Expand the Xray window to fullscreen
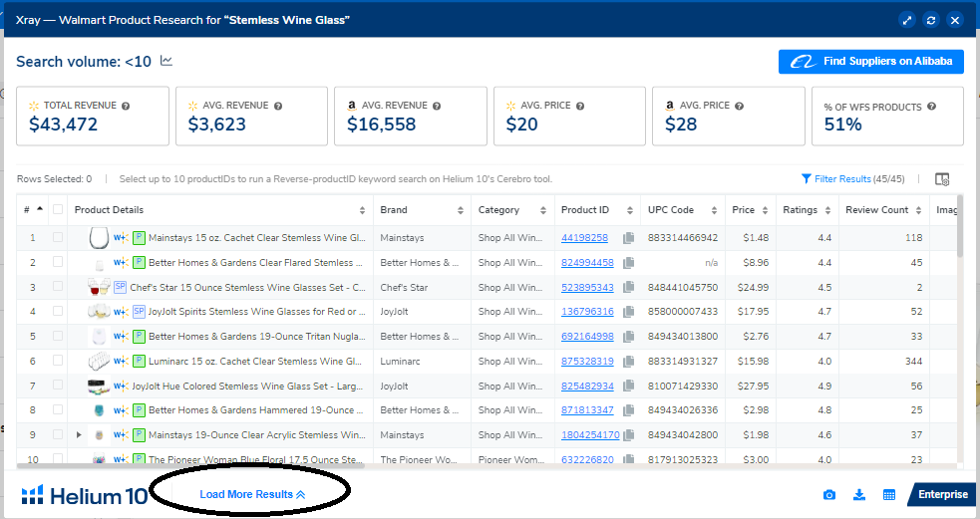The height and width of the screenshot is (519, 980). pos(907,20)
